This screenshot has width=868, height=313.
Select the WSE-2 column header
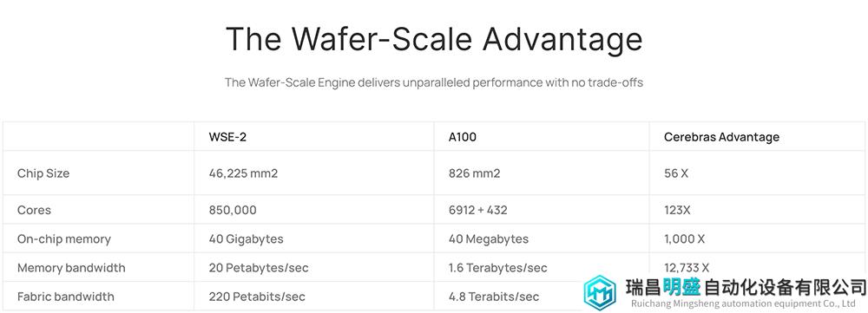pyautogui.click(x=227, y=137)
